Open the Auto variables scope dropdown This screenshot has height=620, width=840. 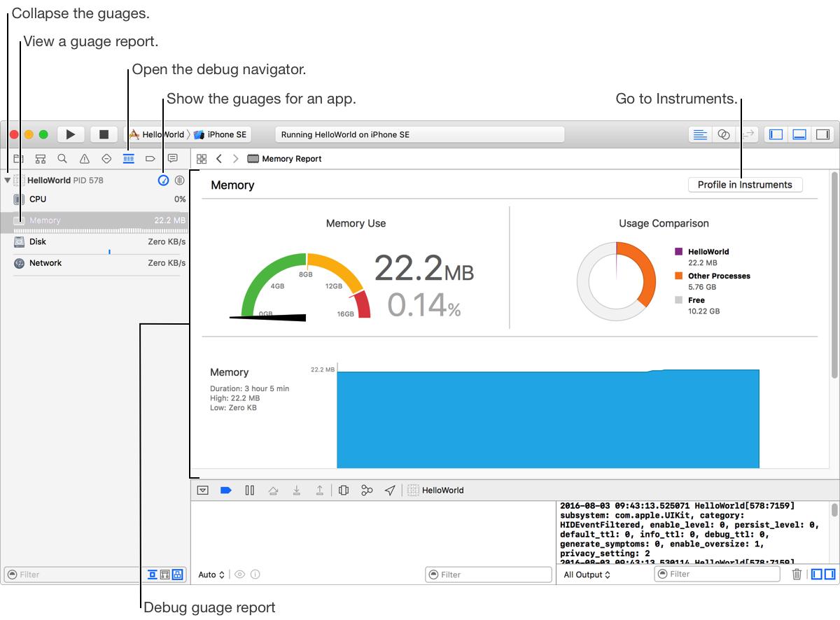click(x=211, y=575)
